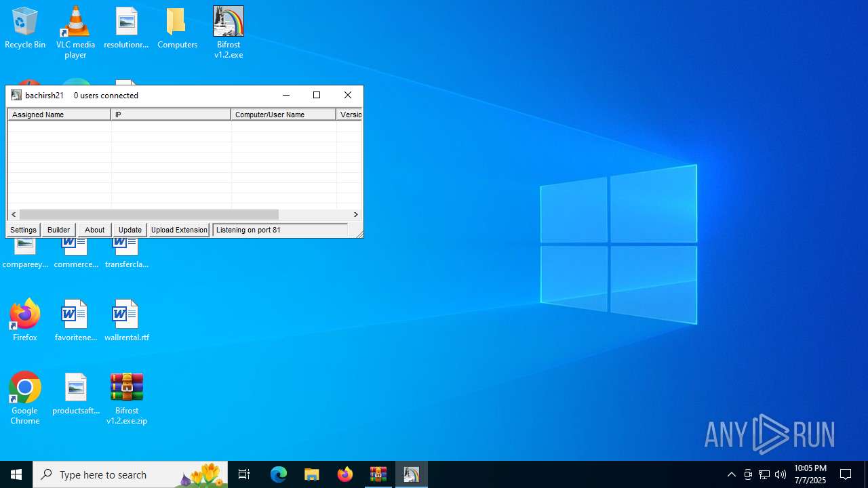Switch to Bifrost app in the taskbar
Screen dimensions: 868x488
click(x=412, y=474)
